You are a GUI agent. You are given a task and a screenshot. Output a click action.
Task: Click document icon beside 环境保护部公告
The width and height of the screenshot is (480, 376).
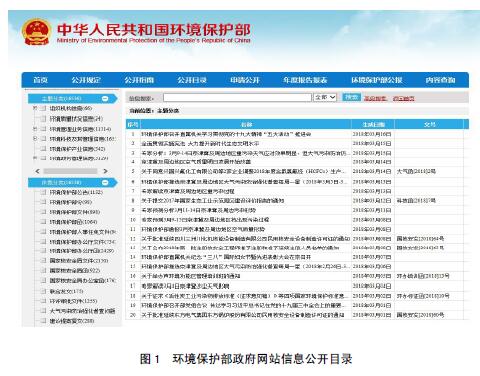43,192
